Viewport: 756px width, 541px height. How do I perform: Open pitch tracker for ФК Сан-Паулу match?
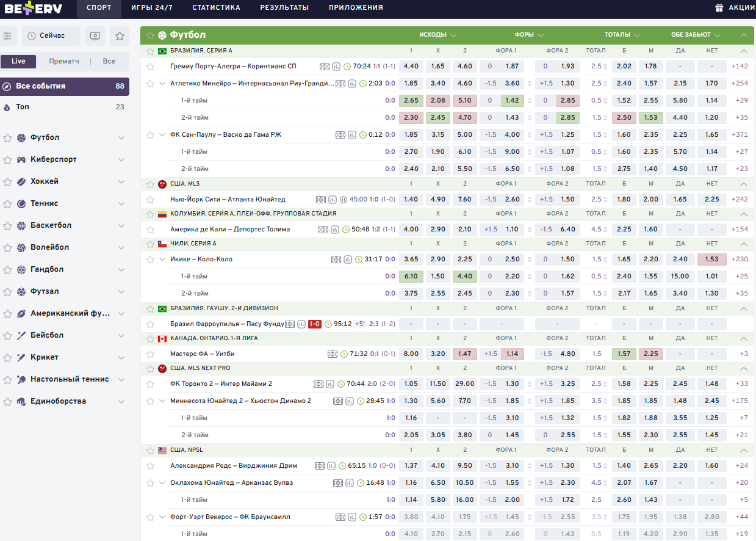pos(340,134)
